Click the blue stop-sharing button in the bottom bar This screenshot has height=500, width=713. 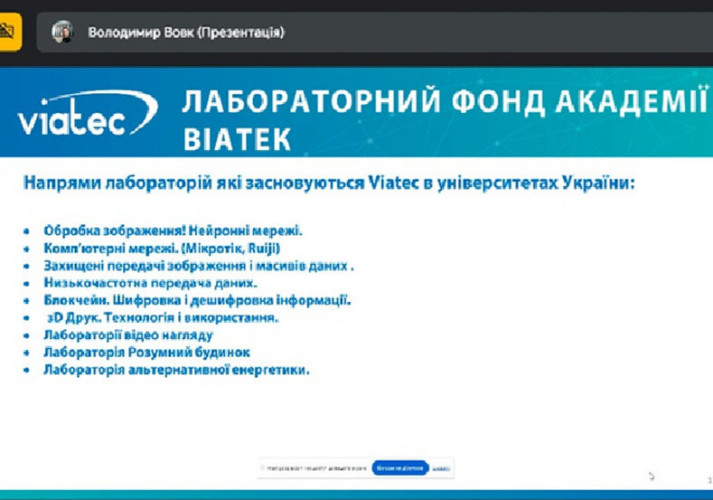tap(400, 468)
